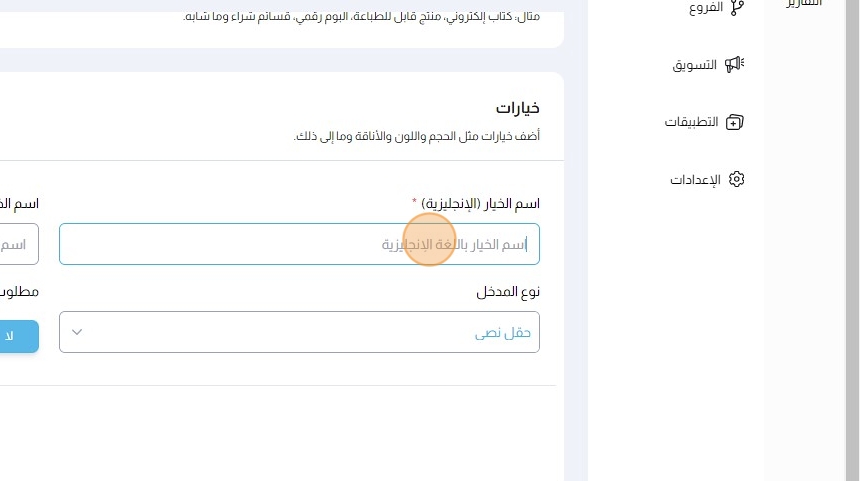The width and height of the screenshot is (860, 481).
Task: Toggle the blue لا required button
Action: (x=19, y=336)
